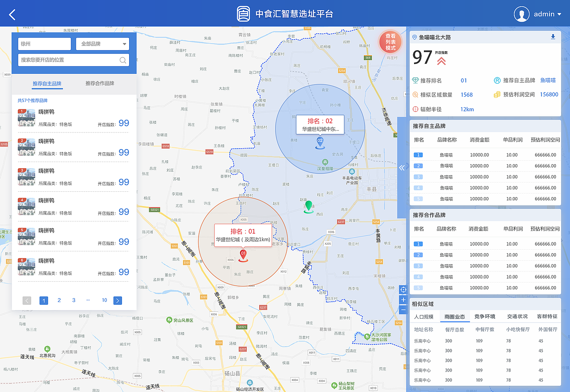The image size is (570, 392).
Task: Click the map locate crosshair icon
Action: 403,290
